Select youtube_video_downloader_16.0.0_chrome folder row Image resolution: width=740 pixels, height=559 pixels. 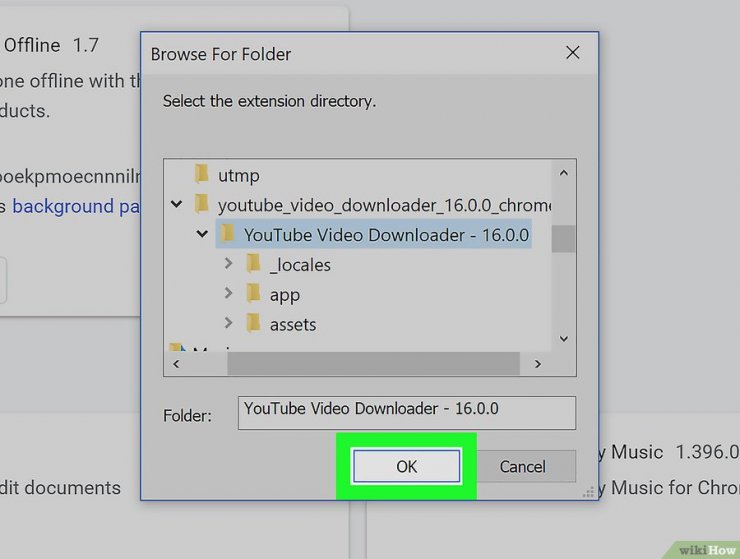(x=384, y=205)
